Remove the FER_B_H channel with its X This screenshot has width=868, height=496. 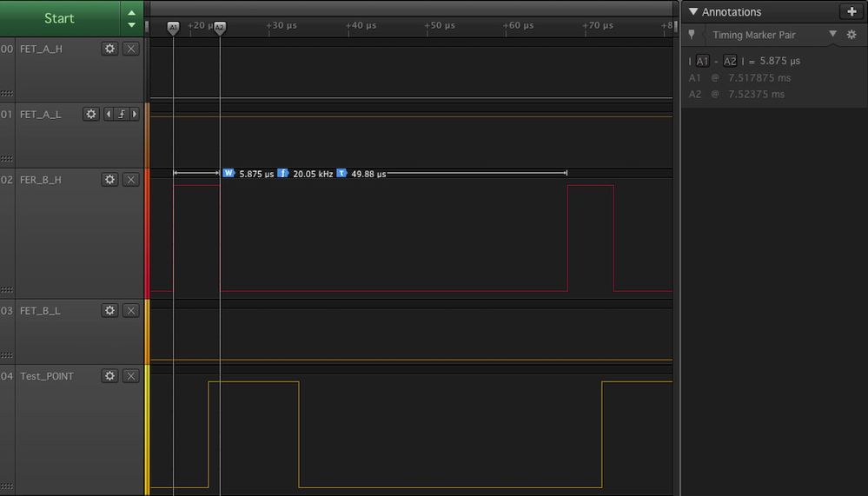130,179
